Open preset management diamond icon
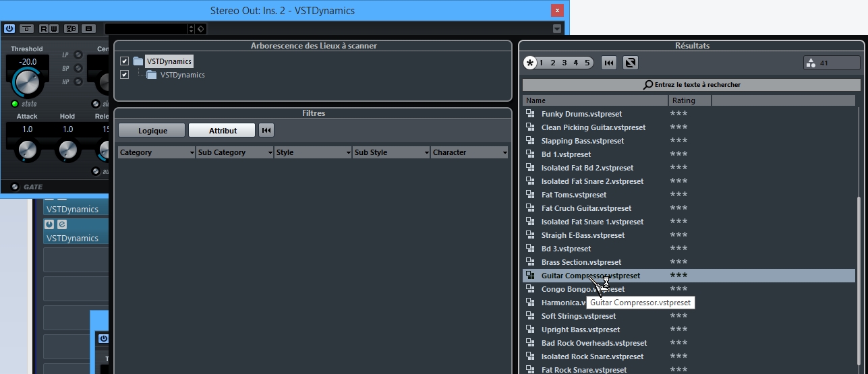This screenshot has height=374, width=868. pos(201,28)
